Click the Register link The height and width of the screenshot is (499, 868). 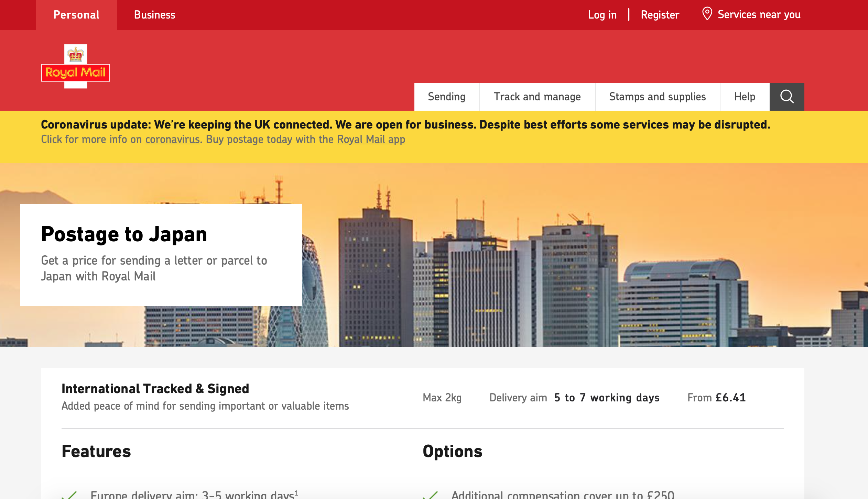660,15
